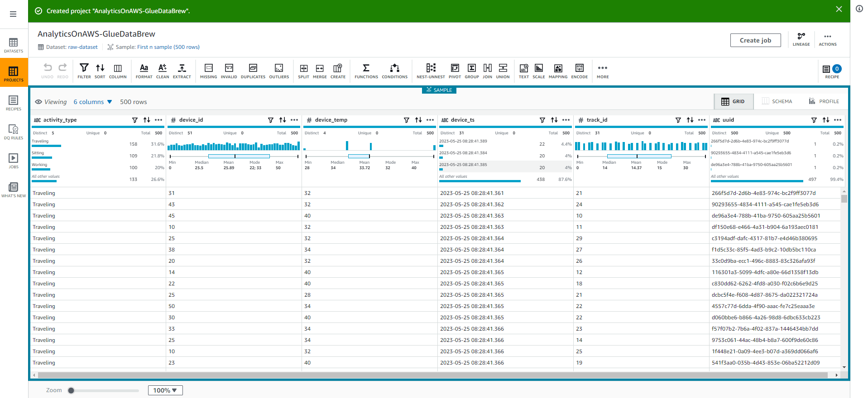Image resolution: width=868 pixels, height=398 pixels.
Task: Open the Invalid values tool
Action: point(229,71)
